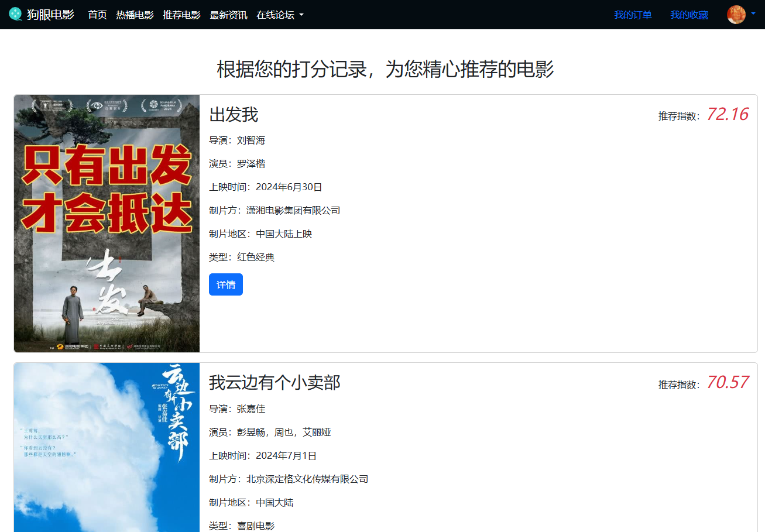Click actors text 彭昱畅，周也，艾丽娅
Viewport: 765px width, 532px height.
(x=284, y=432)
